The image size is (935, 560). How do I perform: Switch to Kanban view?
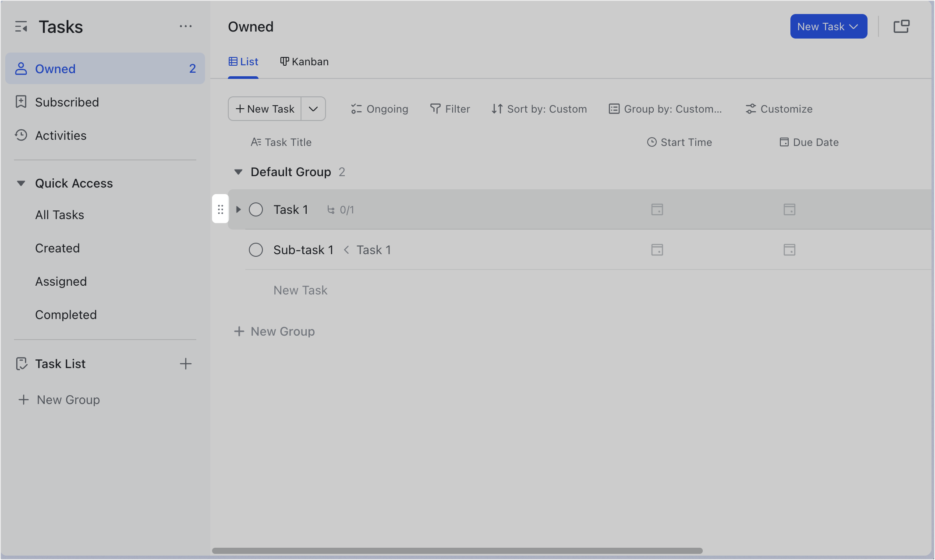pyautogui.click(x=305, y=62)
